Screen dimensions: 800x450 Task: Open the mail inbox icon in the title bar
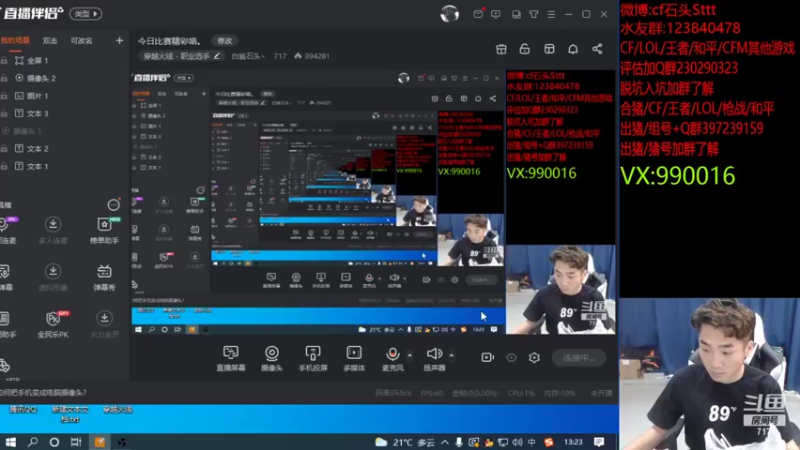coord(478,14)
